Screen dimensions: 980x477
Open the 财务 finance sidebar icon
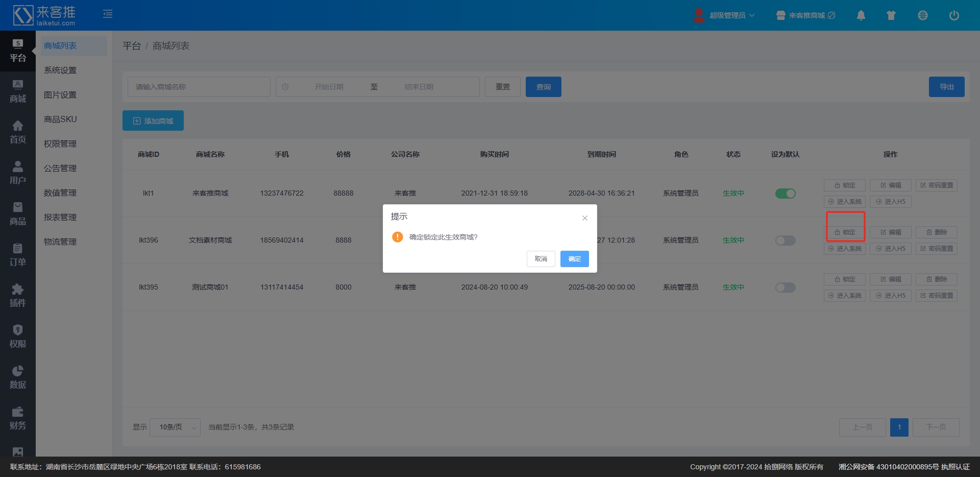[17, 418]
